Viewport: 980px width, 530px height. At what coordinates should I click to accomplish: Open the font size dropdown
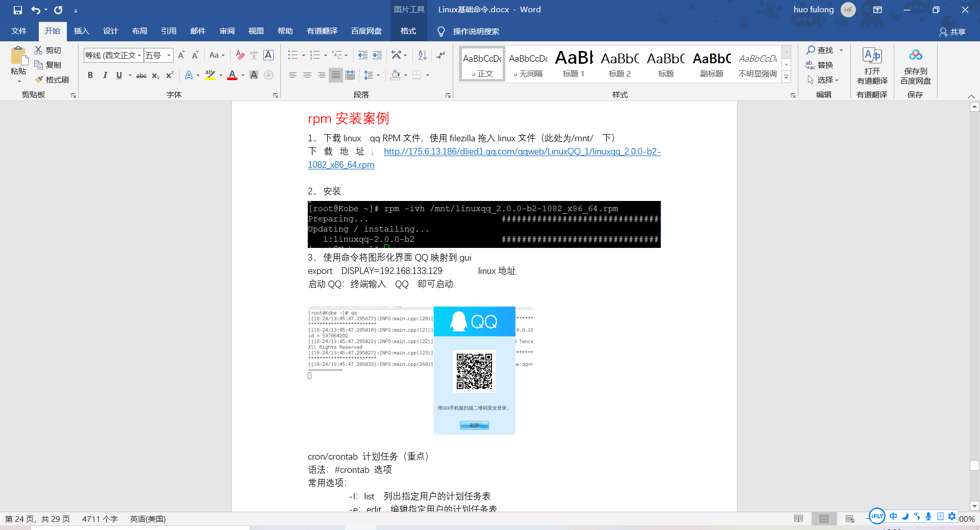[168, 55]
